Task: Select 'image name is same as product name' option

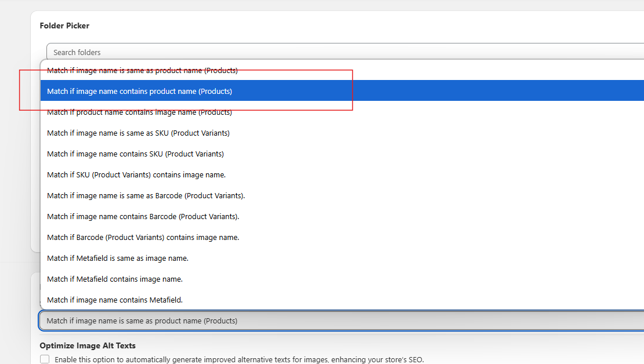Action: 142,71
